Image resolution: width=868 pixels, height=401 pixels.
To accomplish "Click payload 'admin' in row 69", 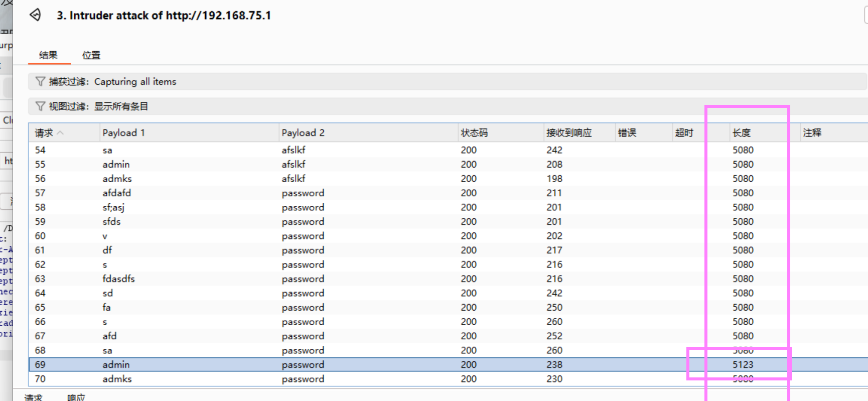I will click(x=116, y=365).
